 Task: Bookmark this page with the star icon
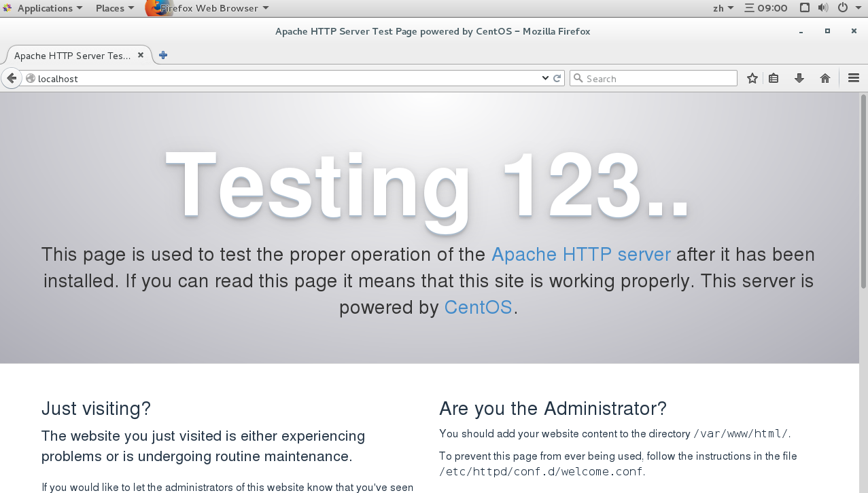pyautogui.click(x=752, y=78)
